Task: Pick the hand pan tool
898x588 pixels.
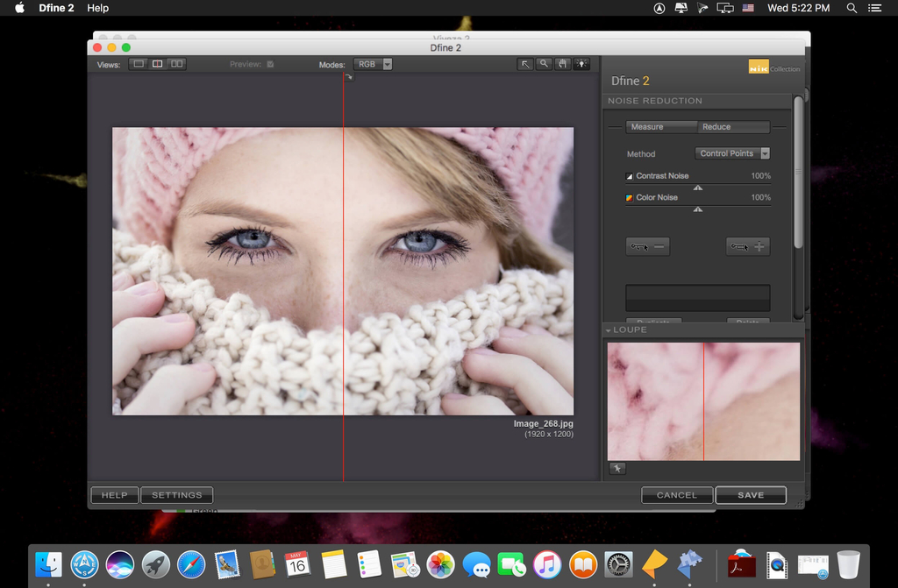Action: click(562, 64)
